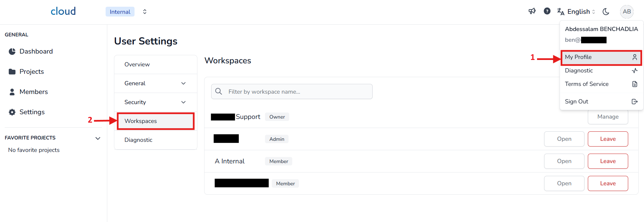This screenshot has width=644, height=222.
Task: Click the Dashboard pie chart icon
Action: tap(12, 52)
